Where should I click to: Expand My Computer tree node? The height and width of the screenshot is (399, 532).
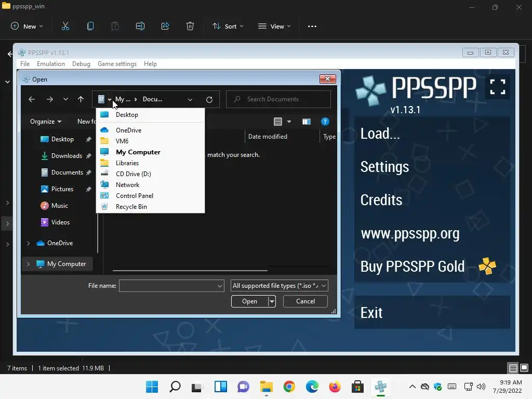(x=29, y=263)
